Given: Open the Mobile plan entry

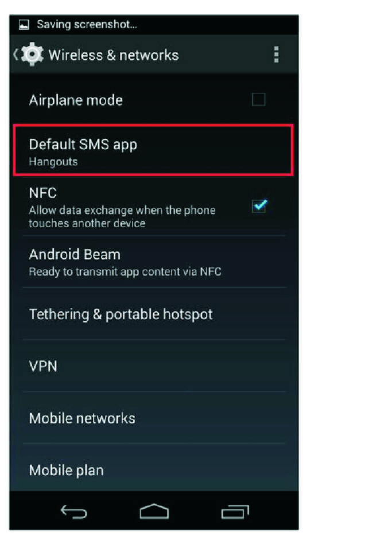Looking at the screenshot, I should click(154, 468).
